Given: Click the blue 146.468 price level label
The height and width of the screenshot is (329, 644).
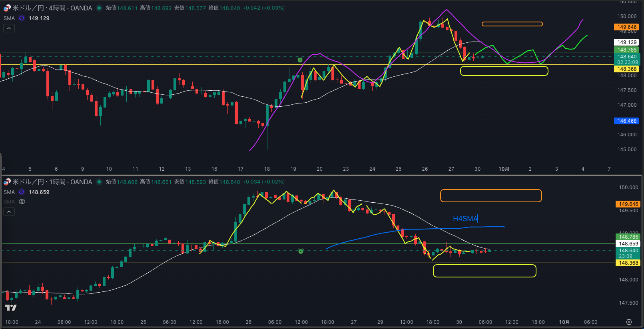Looking at the screenshot, I should pyautogui.click(x=627, y=121).
